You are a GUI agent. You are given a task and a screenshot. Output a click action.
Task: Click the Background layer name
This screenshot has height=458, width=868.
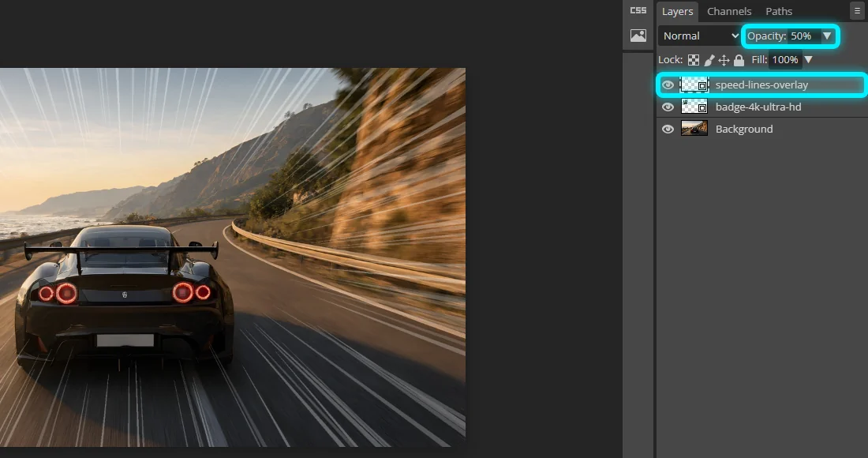tap(744, 129)
